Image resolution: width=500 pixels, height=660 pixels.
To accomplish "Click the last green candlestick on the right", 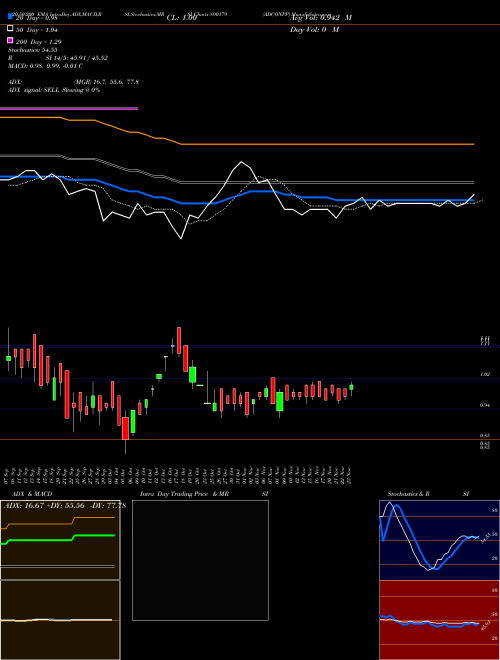I will pos(351,388).
